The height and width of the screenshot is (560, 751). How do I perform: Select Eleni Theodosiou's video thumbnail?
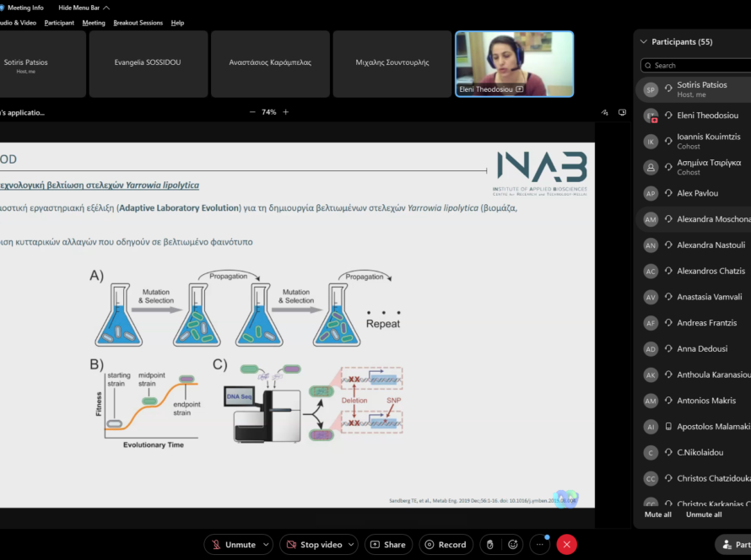pyautogui.click(x=514, y=64)
